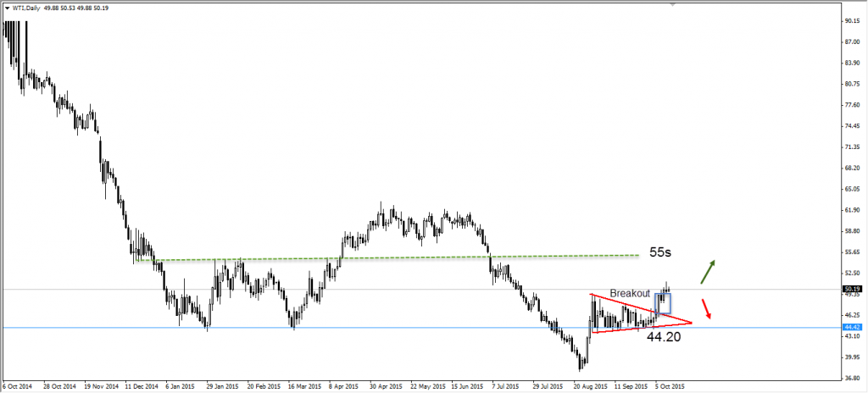Click the gray chart shift marker at top
The width and height of the screenshot is (868, 393).
coord(672,3)
